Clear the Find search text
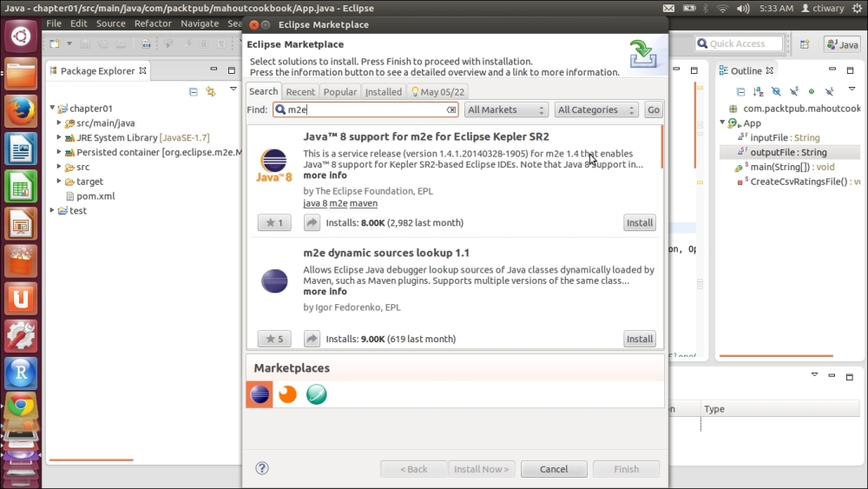 (451, 109)
